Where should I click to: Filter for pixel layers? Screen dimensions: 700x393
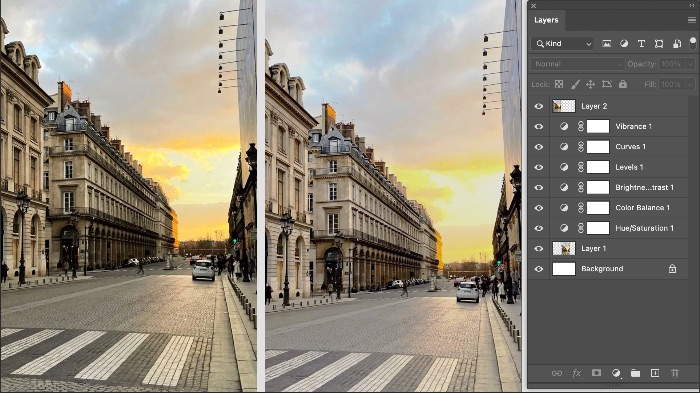coord(607,44)
